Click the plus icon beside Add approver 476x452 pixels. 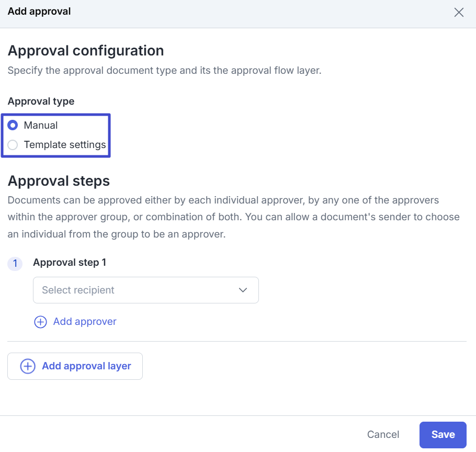pyautogui.click(x=40, y=322)
